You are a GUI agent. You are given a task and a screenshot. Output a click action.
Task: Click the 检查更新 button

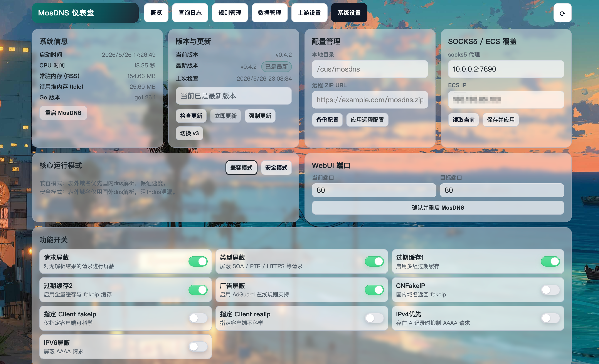pos(191,116)
